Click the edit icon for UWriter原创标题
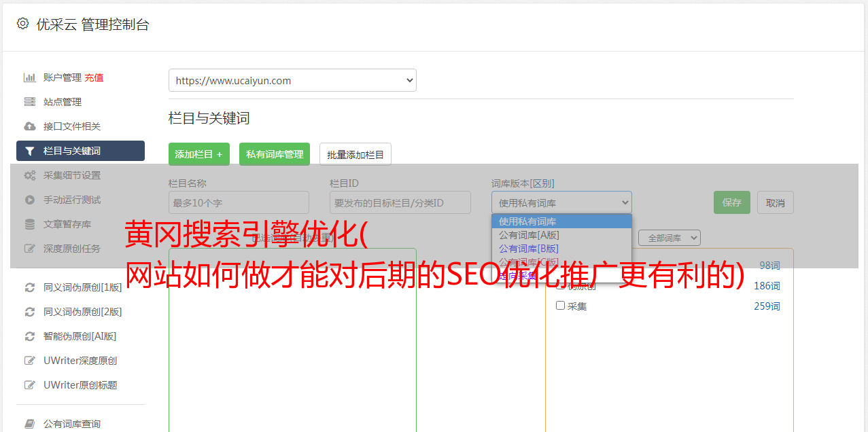 pos(29,385)
